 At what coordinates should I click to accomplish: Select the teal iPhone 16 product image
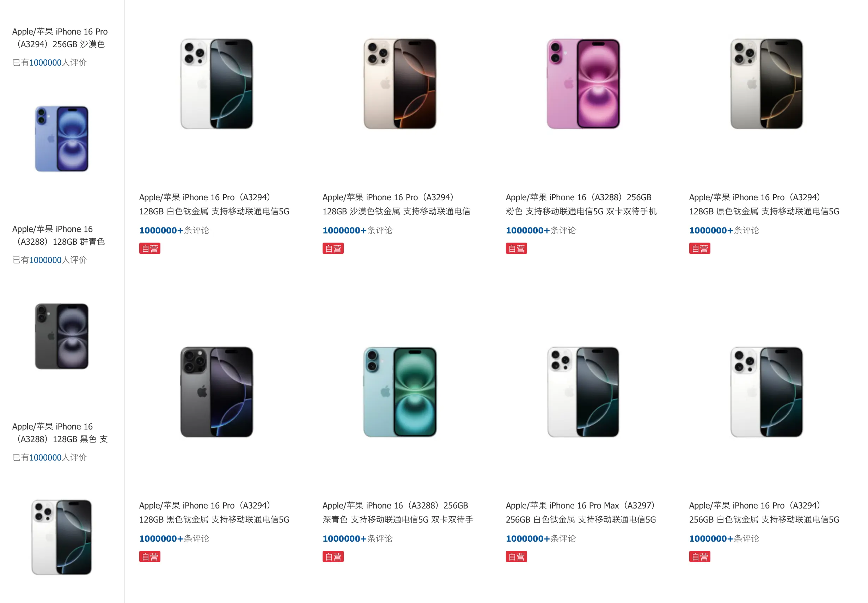point(400,392)
